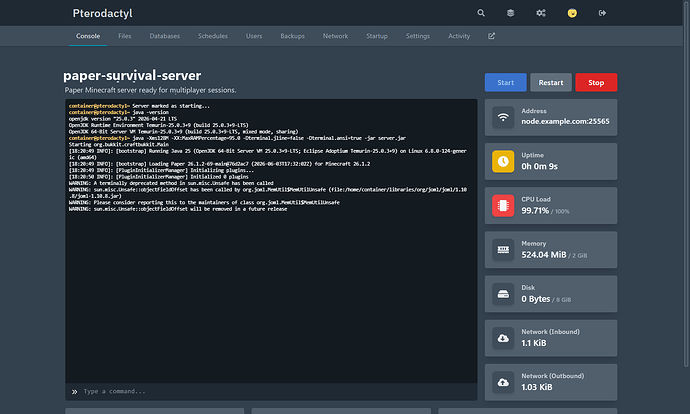The height and width of the screenshot is (414, 690).
Task: Click the red Stop button
Action: (x=596, y=82)
